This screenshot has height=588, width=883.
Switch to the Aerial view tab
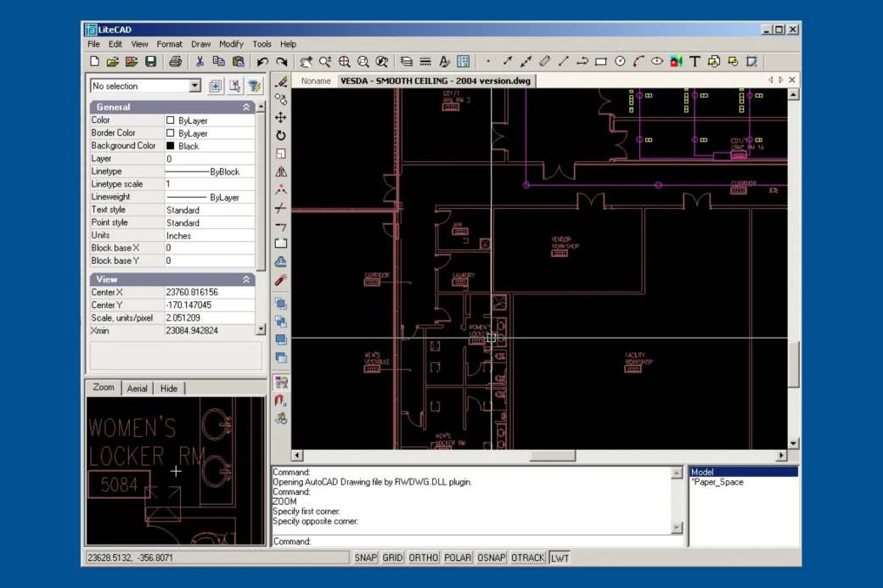coord(137,389)
